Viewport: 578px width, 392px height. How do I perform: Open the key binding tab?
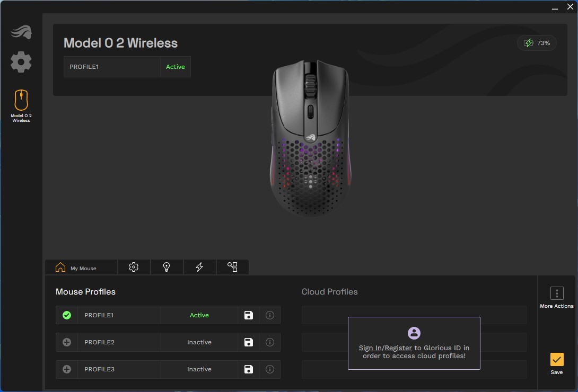(232, 268)
